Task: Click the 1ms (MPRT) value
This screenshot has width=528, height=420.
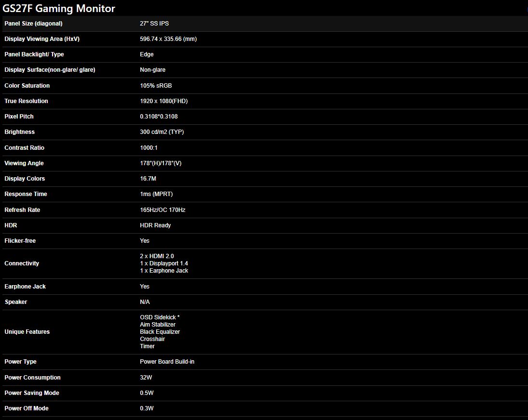Action: 156,195
